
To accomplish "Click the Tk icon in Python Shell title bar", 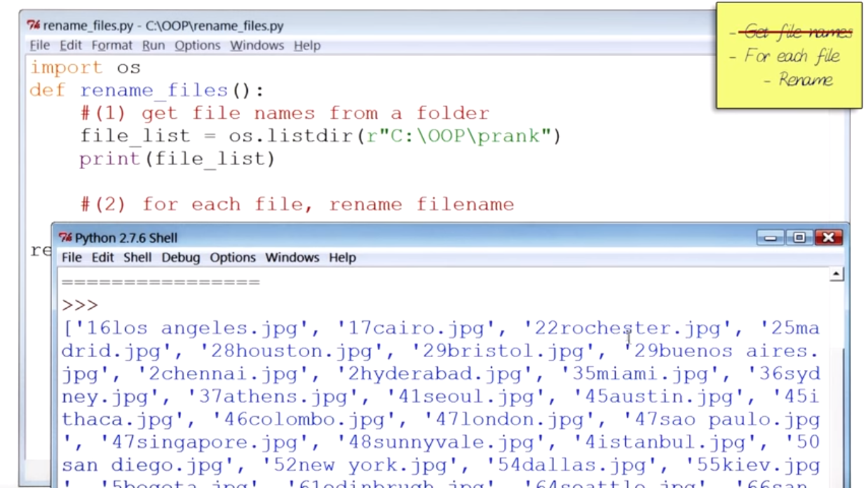I will click(65, 238).
